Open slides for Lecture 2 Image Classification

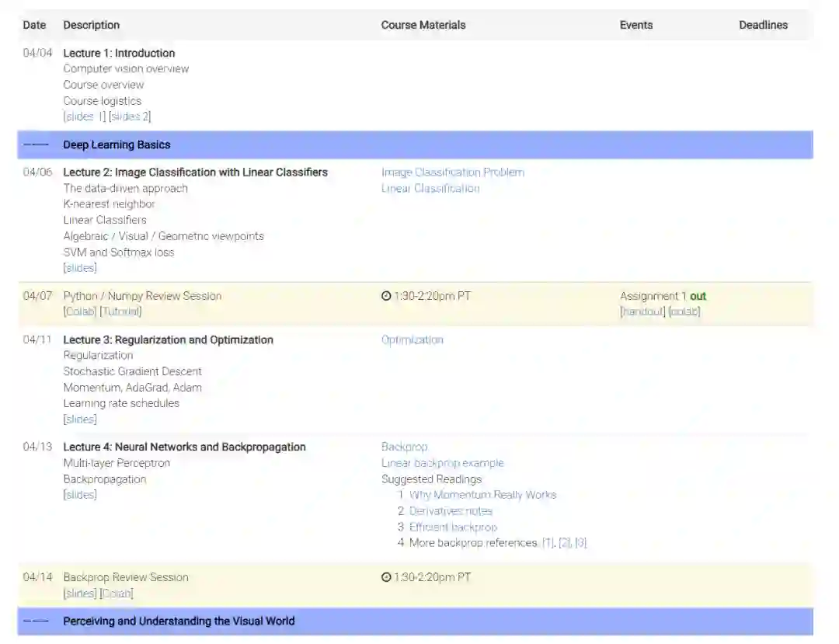point(80,268)
